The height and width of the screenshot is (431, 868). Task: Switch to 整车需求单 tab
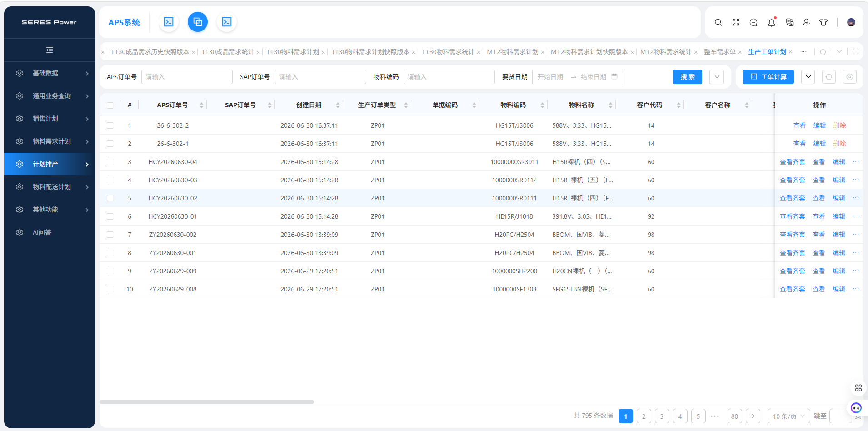point(720,52)
